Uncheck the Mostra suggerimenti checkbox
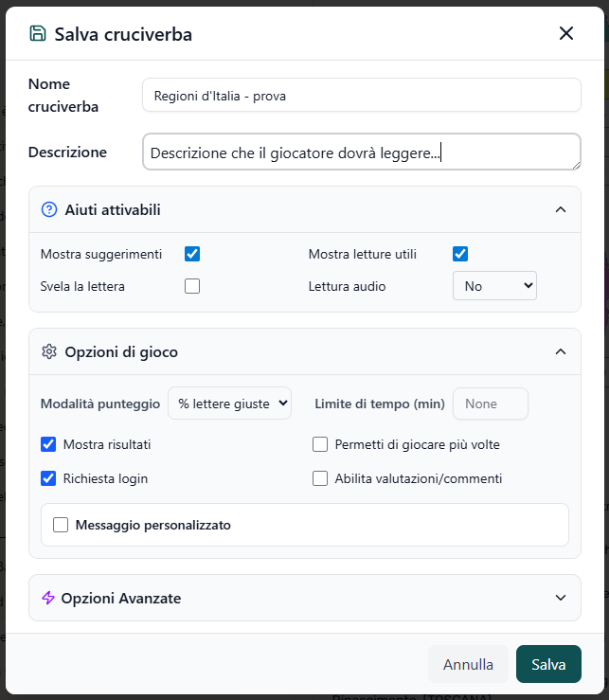 tap(192, 254)
